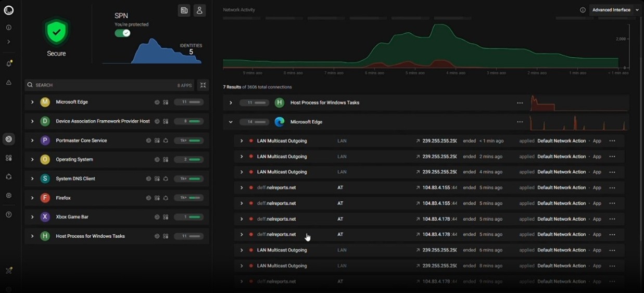Screen dimensions: 644x293
Task: Open three-dot menu on connection ended <1 min ago
Action: [x=612, y=141]
